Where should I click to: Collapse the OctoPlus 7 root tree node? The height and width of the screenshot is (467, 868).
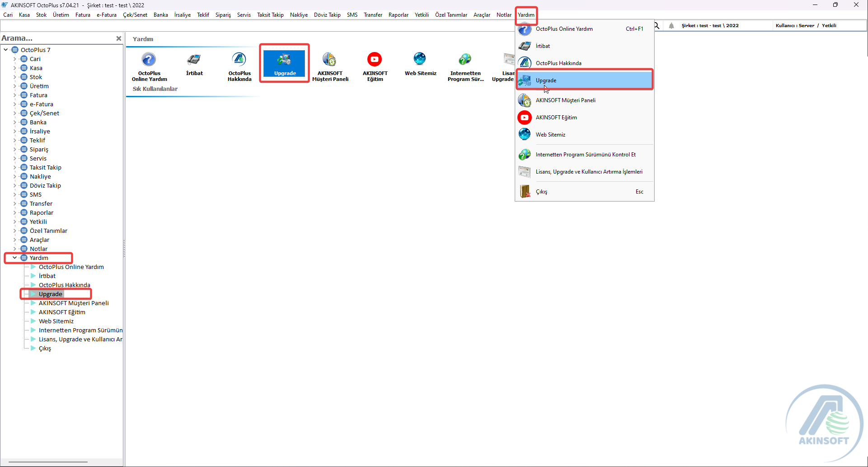pyautogui.click(x=5, y=50)
